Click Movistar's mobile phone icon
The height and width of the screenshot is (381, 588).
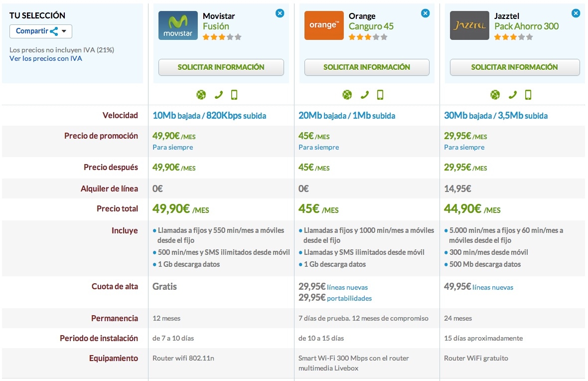point(234,95)
